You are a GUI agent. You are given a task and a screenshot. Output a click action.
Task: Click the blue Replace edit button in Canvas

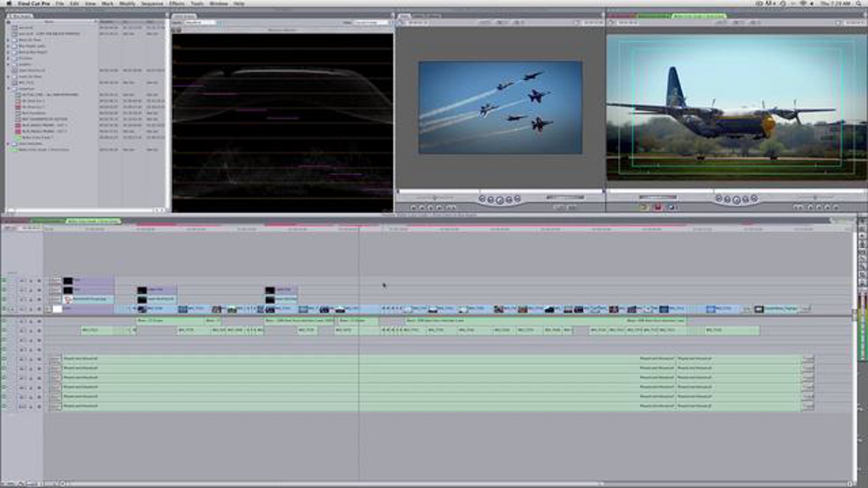pos(672,207)
